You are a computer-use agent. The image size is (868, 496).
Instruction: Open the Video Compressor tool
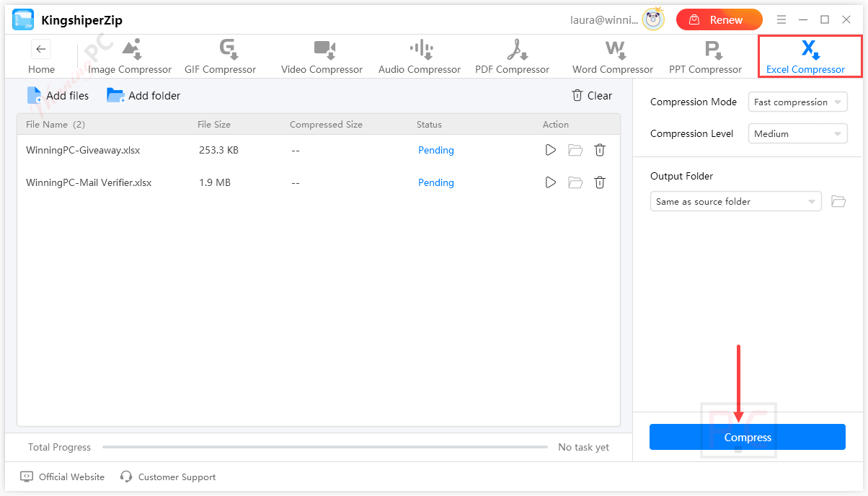(x=322, y=58)
